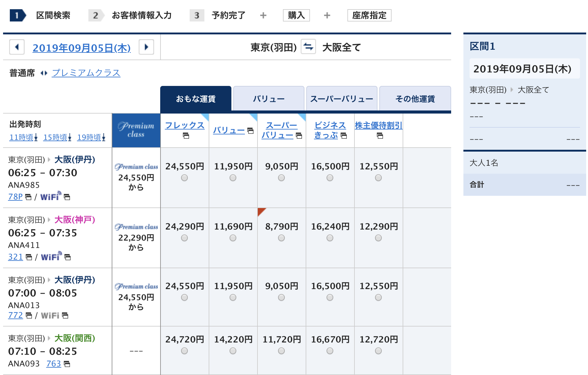The width and height of the screenshot is (588, 375).
Task: Open popup icon after WiFi on ANA013
Action: click(x=65, y=315)
